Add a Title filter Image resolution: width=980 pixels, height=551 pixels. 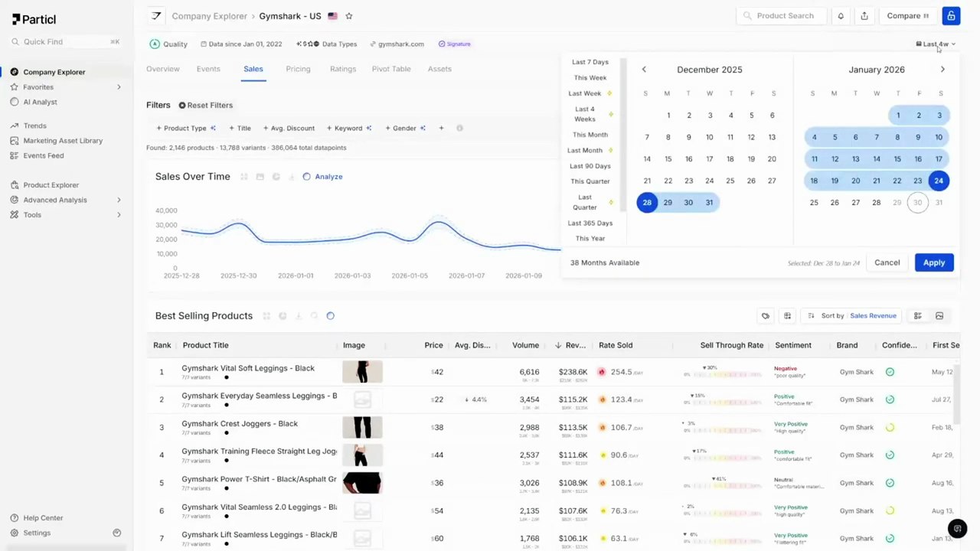[x=240, y=129]
